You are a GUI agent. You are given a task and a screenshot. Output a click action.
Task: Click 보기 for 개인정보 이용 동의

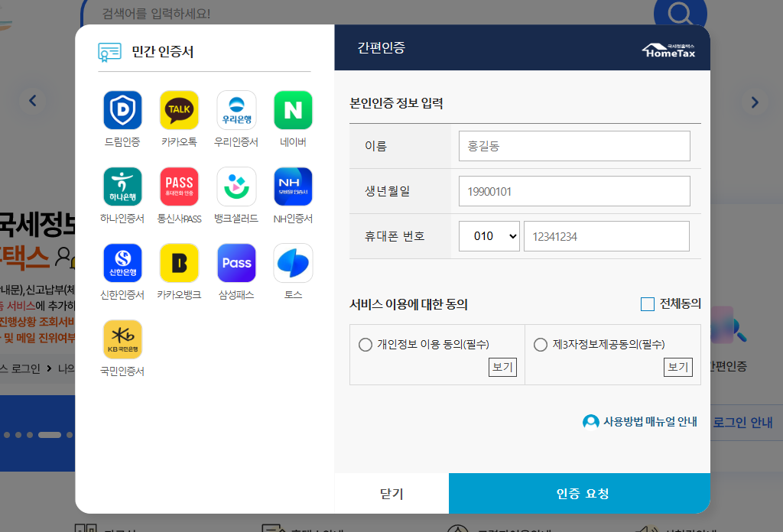(x=502, y=368)
